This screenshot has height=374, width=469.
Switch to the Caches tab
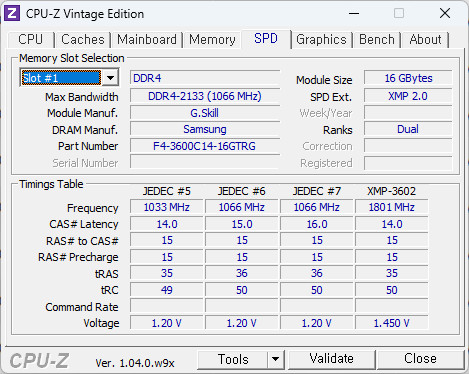tap(83, 39)
